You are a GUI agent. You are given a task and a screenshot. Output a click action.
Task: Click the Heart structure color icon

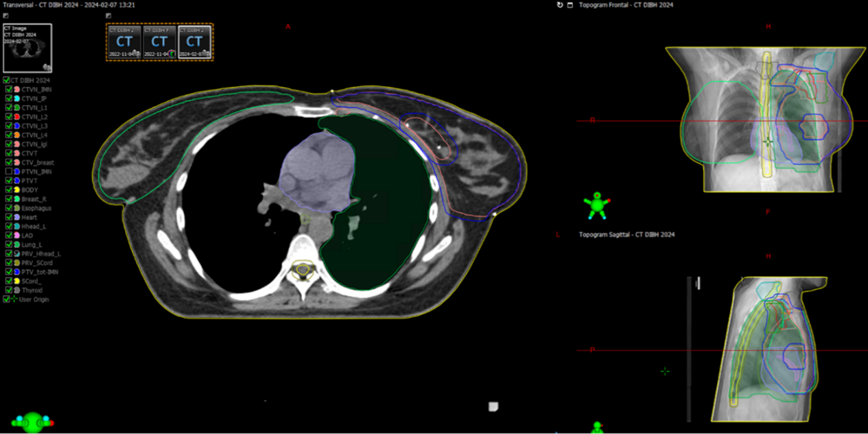(16, 217)
